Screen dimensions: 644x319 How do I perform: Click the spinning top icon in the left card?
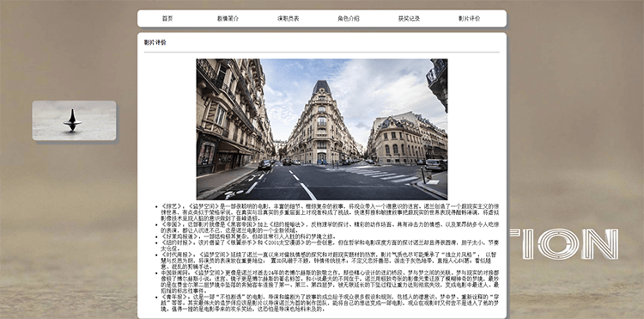pyautogui.click(x=72, y=120)
